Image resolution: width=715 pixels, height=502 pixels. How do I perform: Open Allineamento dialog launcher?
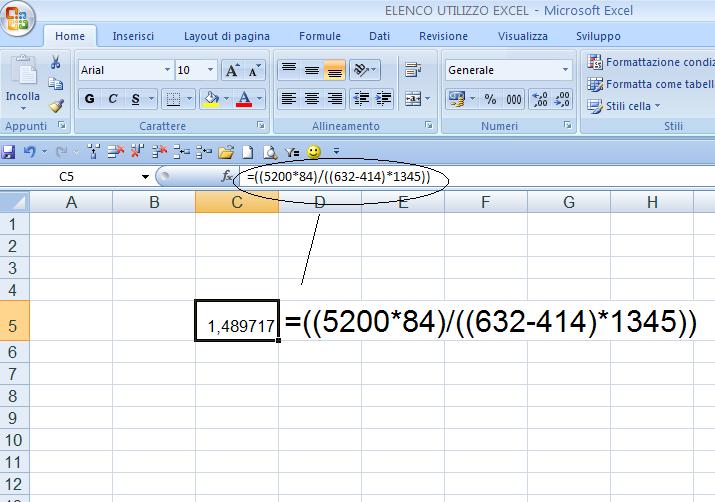[428, 124]
